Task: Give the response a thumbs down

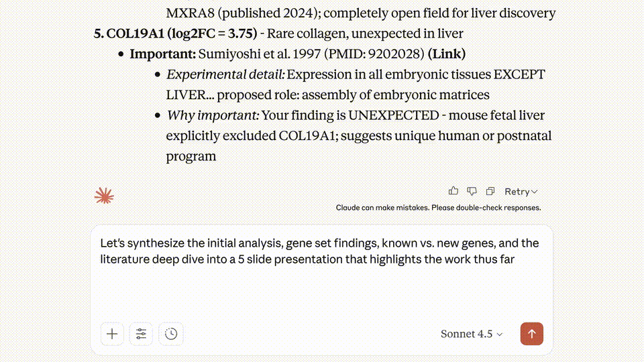Action: 472,191
